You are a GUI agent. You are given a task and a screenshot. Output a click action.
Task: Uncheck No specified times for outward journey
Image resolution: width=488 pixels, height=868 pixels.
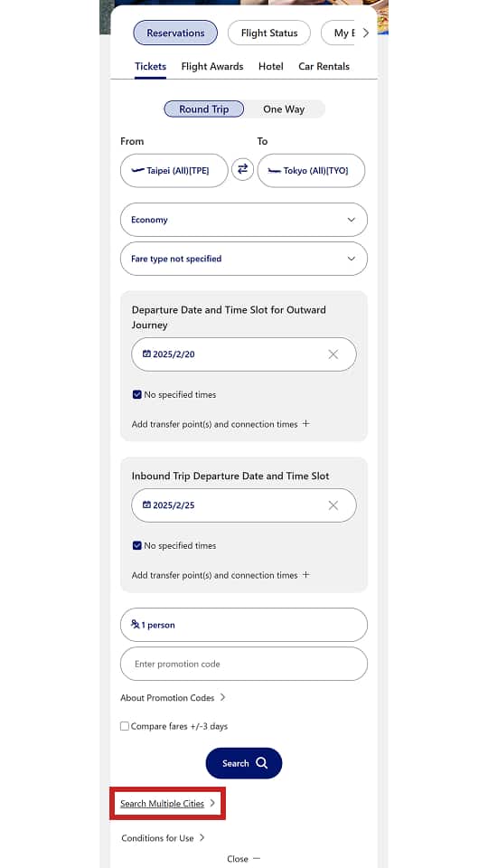coord(136,395)
